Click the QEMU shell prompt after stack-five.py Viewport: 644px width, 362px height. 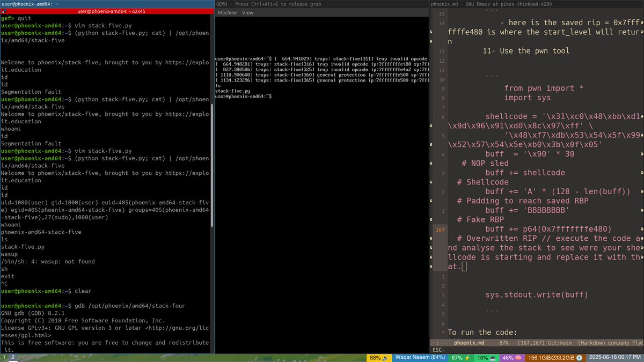[x=243, y=96]
